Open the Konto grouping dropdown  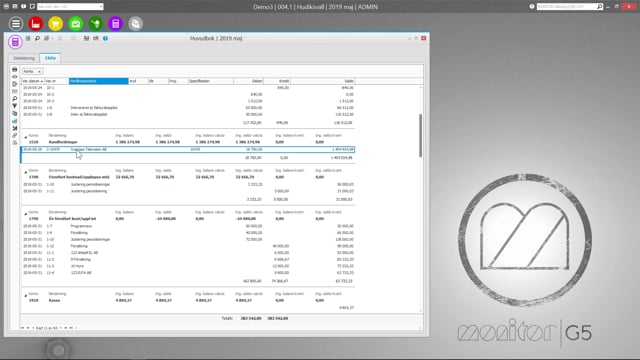32,71
